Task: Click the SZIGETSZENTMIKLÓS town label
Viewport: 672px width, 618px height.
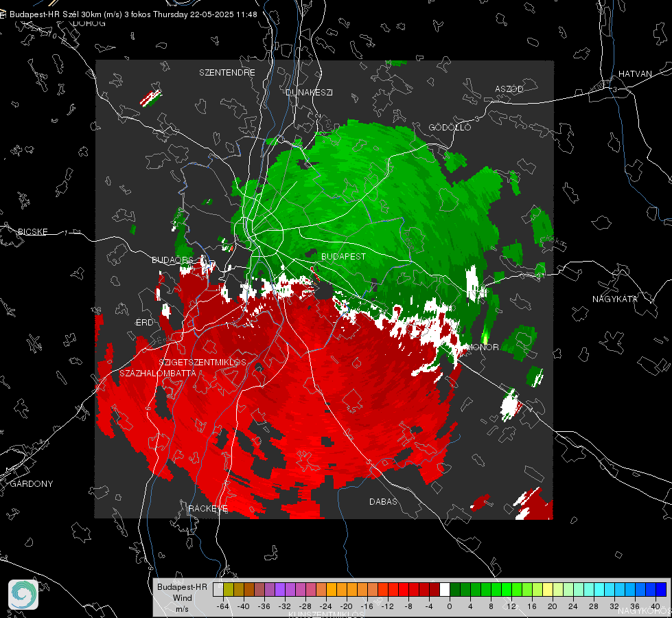Action: click(x=202, y=363)
